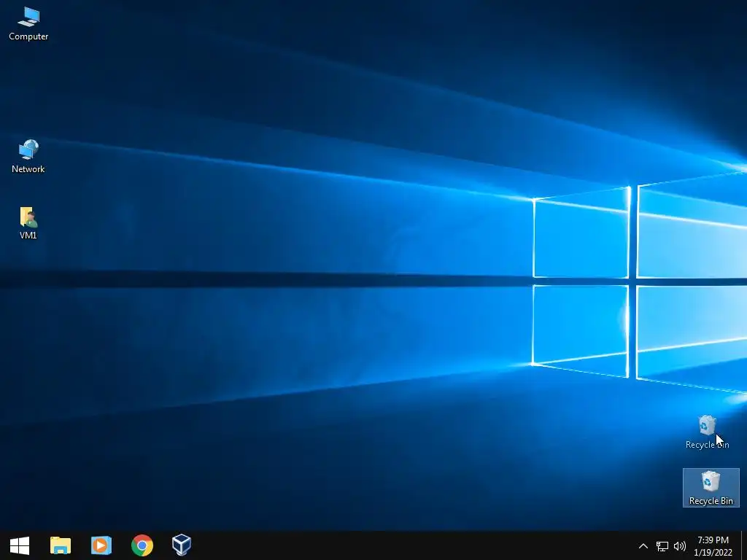The image size is (747, 560).
Task: Open File Explorer from the taskbar
Action: pos(61,545)
